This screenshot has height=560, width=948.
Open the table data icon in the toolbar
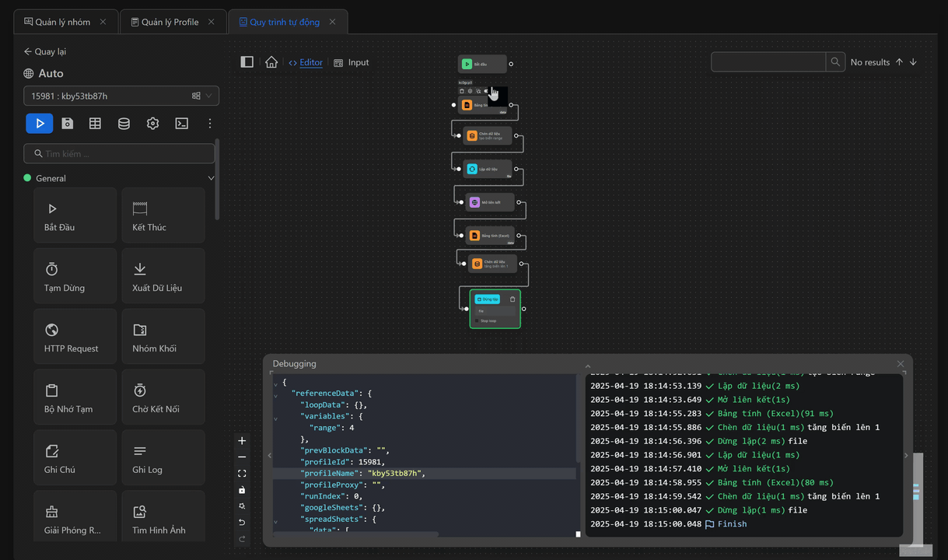(x=95, y=123)
